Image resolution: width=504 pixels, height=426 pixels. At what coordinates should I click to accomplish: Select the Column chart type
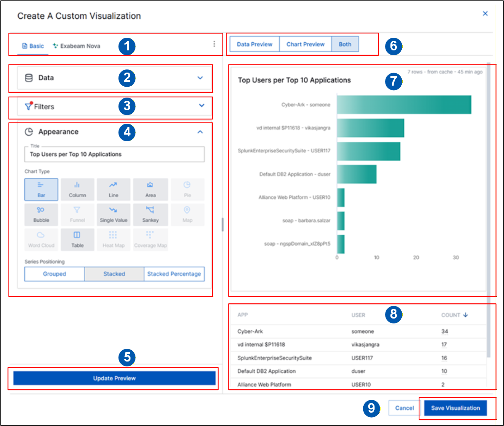click(x=77, y=190)
